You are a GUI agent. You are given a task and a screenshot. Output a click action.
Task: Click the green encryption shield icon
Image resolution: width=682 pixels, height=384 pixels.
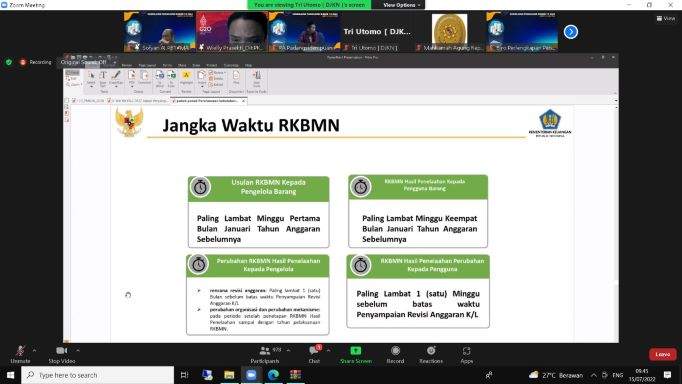[9, 62]
